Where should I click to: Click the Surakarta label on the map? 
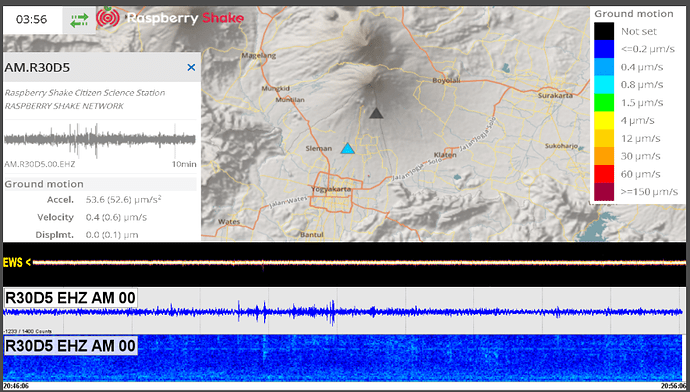pos(555,95)
